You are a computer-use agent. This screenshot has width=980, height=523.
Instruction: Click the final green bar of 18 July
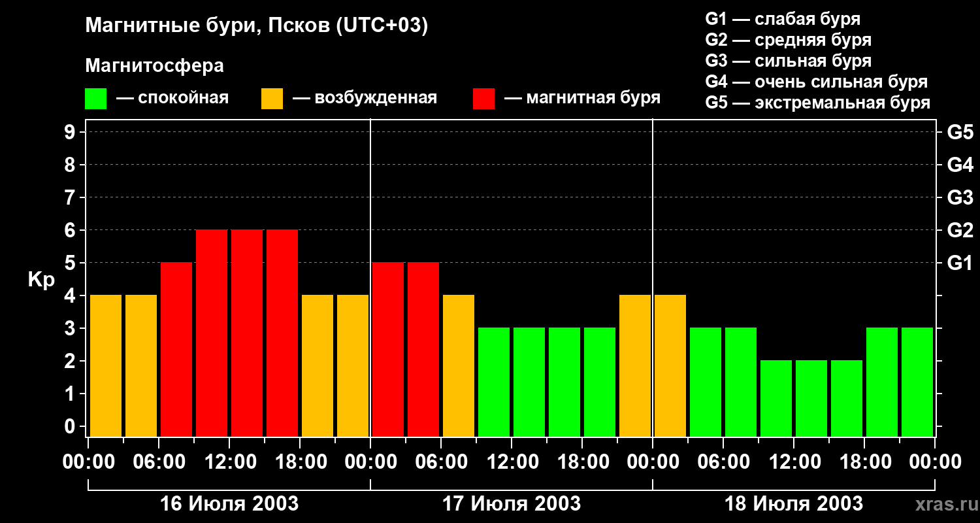[917, 382]
